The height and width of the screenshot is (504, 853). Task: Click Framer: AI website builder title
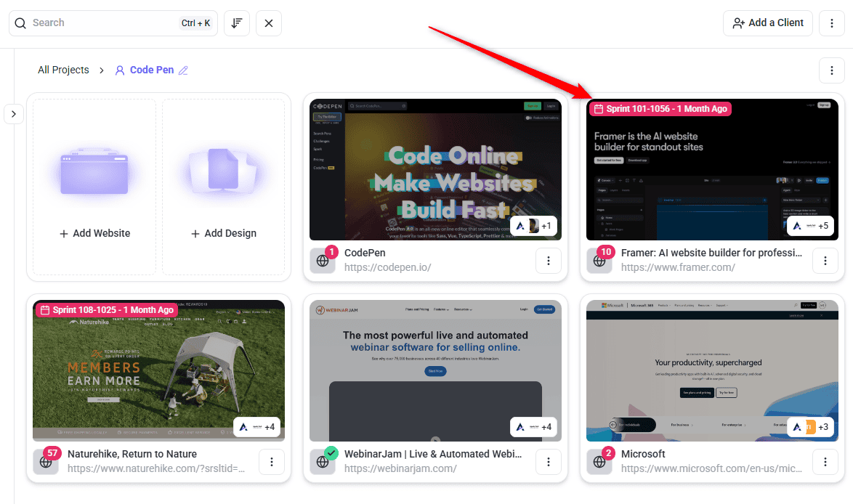coord(711,253)
